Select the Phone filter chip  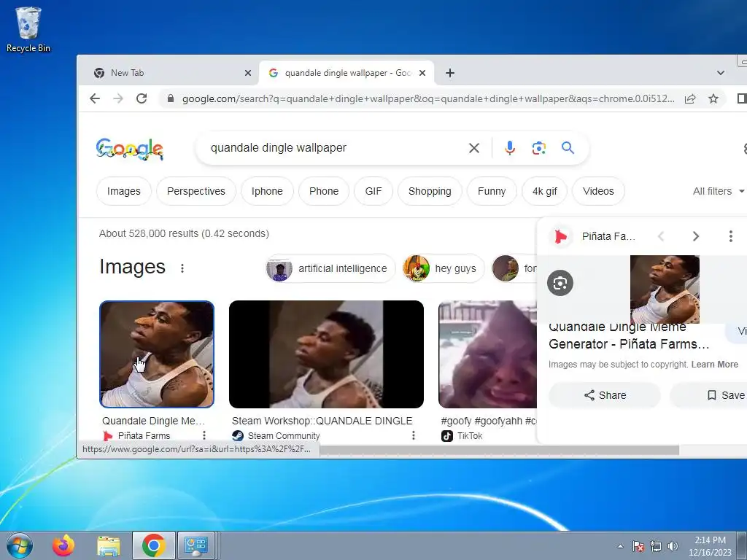(x=323, y=191)
